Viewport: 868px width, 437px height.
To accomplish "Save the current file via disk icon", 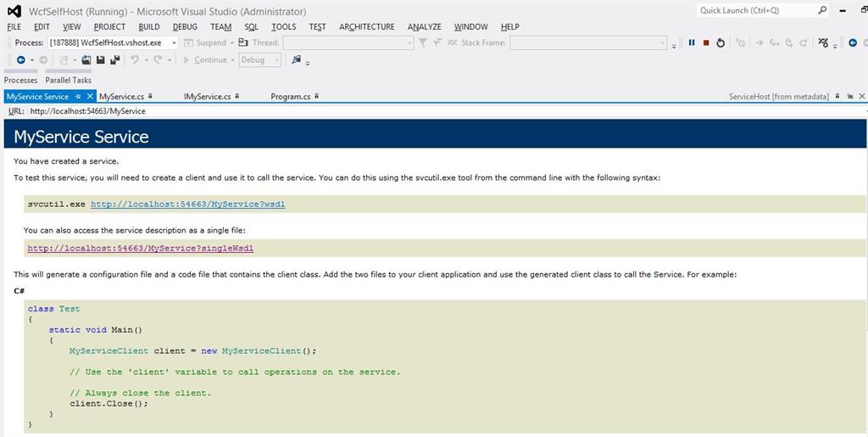I will point(100,59).
